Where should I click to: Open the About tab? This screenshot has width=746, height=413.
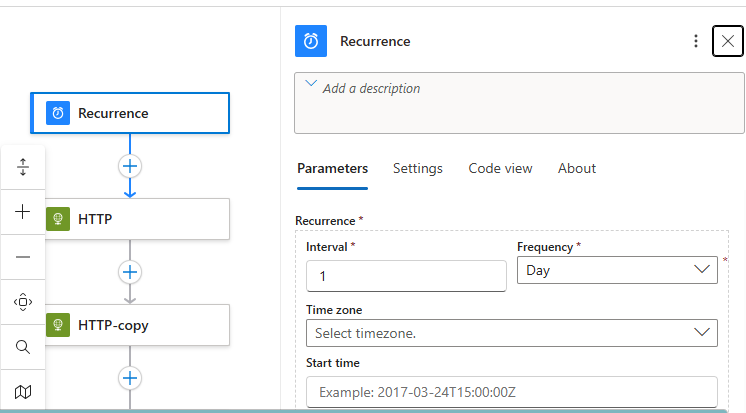pyautogui.click(x=577, y=168)
